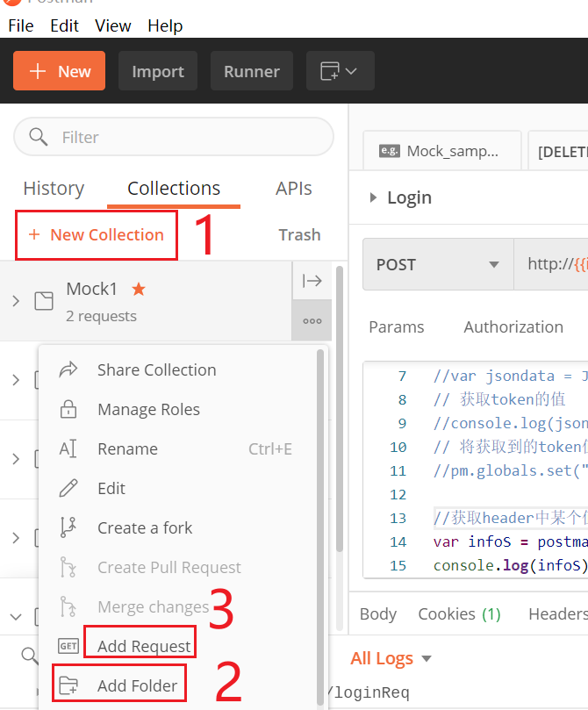Screen dimensions: 588x710
Task: Choose Add Folder from menu
Action: pos(137,685)
